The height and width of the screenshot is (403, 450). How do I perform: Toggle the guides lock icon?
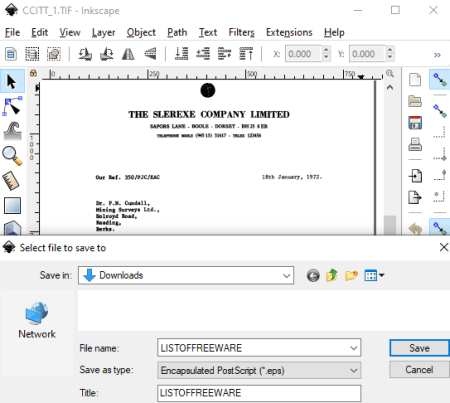click(33, 73)
